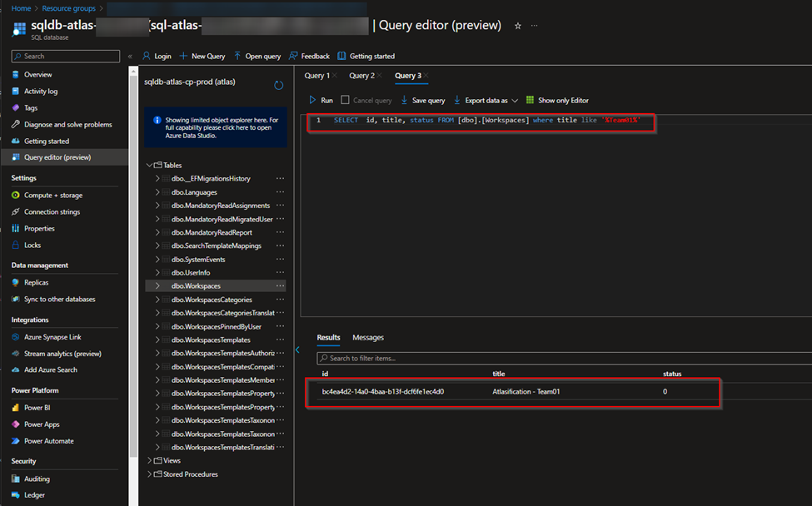812x506 pixels.
Task: Collapse the left menu with double chevron
Action: click(x=130, y=57)
